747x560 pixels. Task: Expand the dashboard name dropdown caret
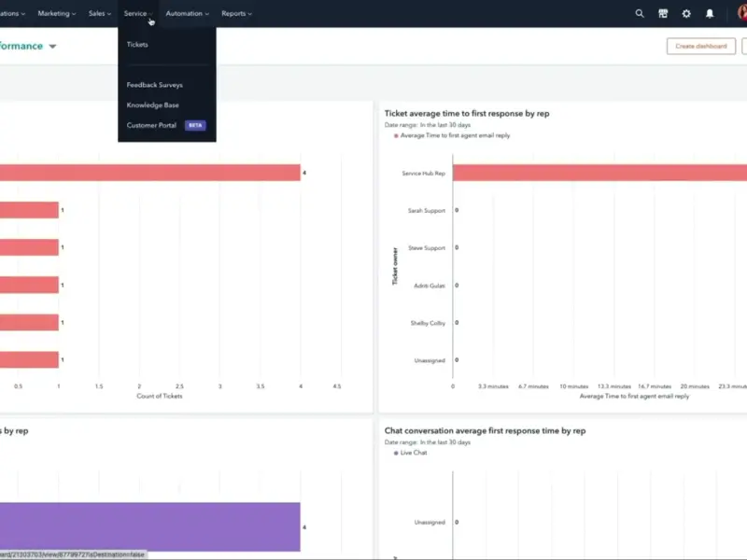click(x=52, y=47)
